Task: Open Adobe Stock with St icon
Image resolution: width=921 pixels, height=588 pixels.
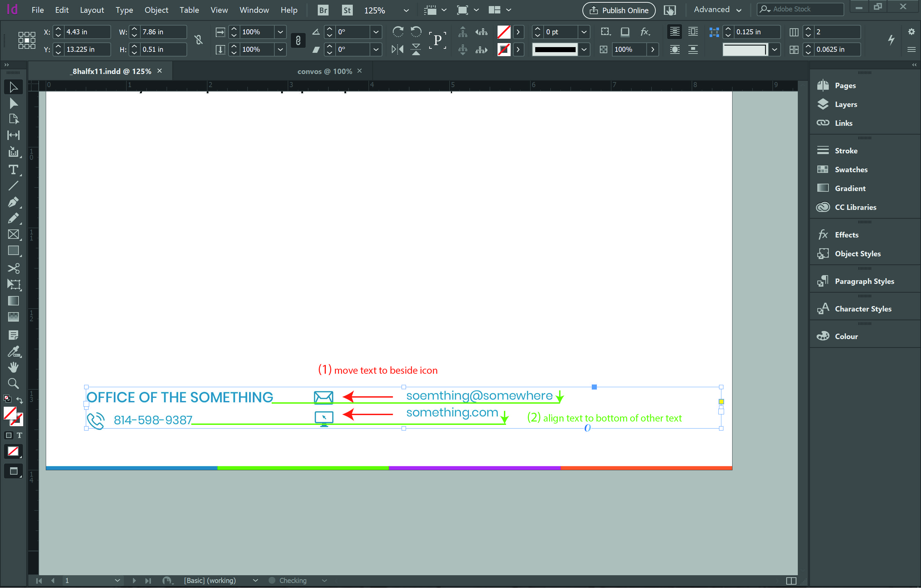Action: click(x=347, y=10)
